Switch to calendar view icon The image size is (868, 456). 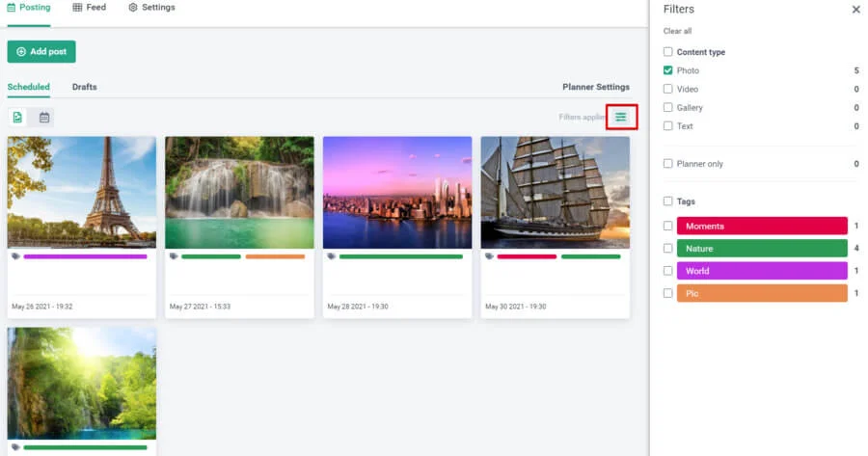coord(44,117)
